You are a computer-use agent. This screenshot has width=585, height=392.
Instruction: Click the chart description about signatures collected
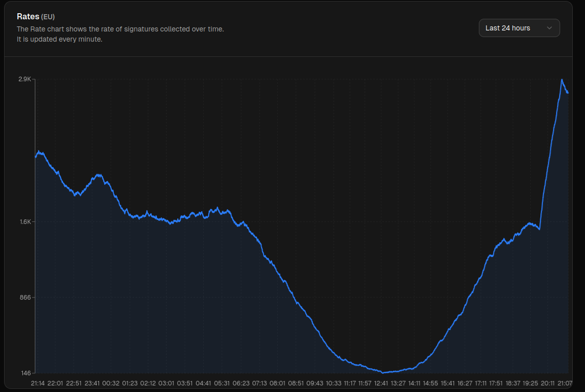coord(120,29)
